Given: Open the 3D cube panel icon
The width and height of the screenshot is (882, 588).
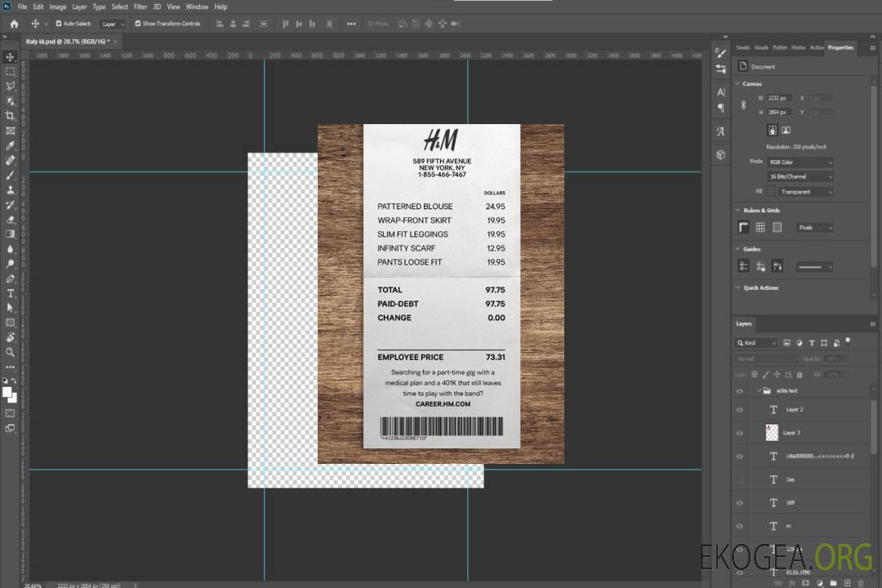Looking at the screenshot, I should point(721,154).
